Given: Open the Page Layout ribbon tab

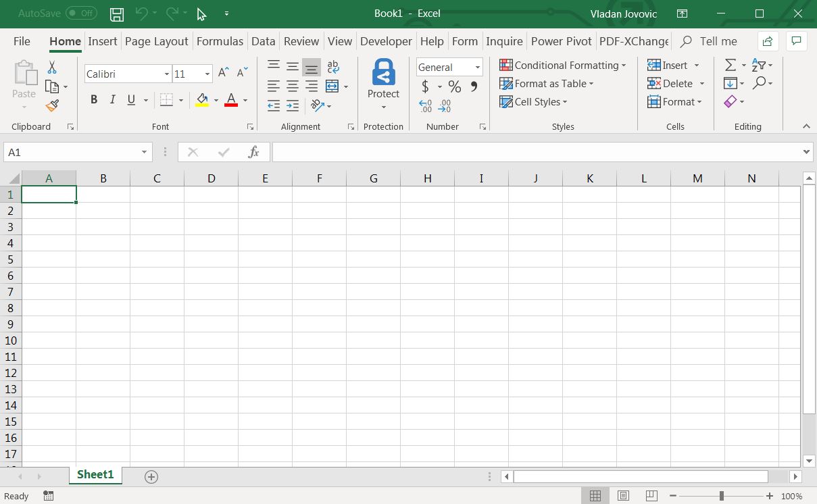Looking at the screenshot, I should coord(156,41).
